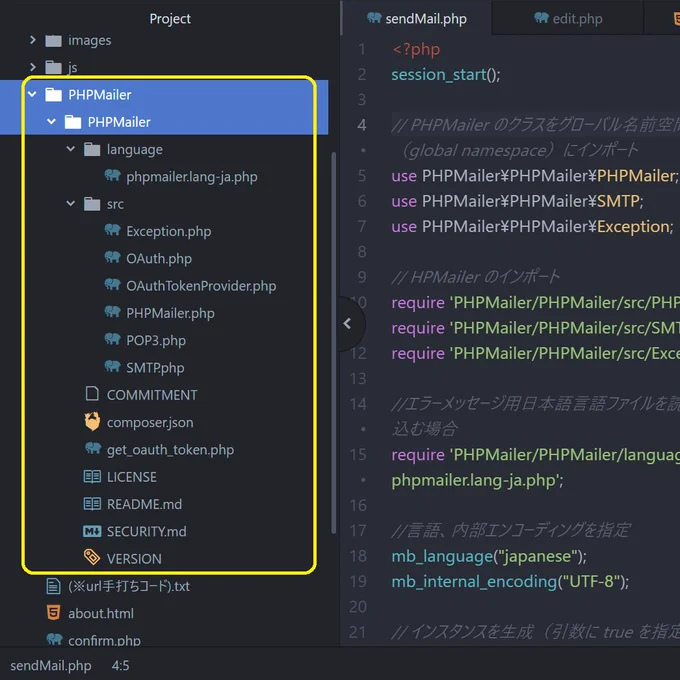This screenshot has width=680, height=680.
Task: Open PHPMailer.php in the src folder
Action: (x=170, y=314)
